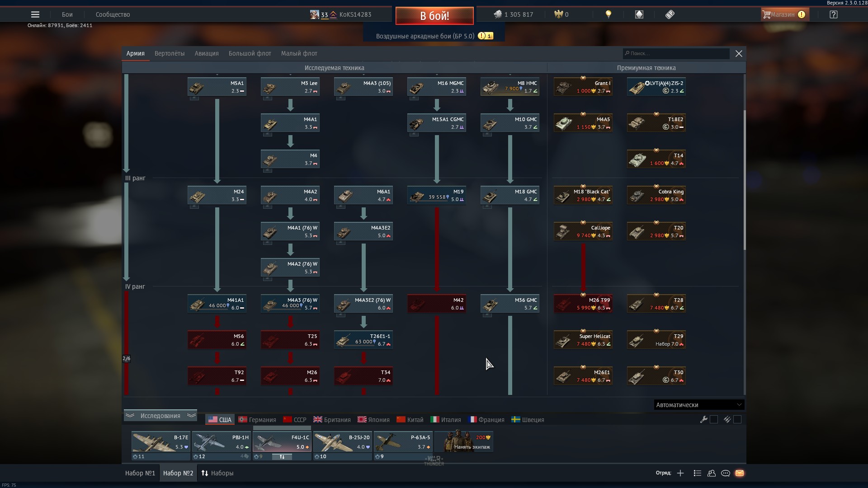Open the orange mail inbox icon
868x488 pixels.
coord(740,473)
